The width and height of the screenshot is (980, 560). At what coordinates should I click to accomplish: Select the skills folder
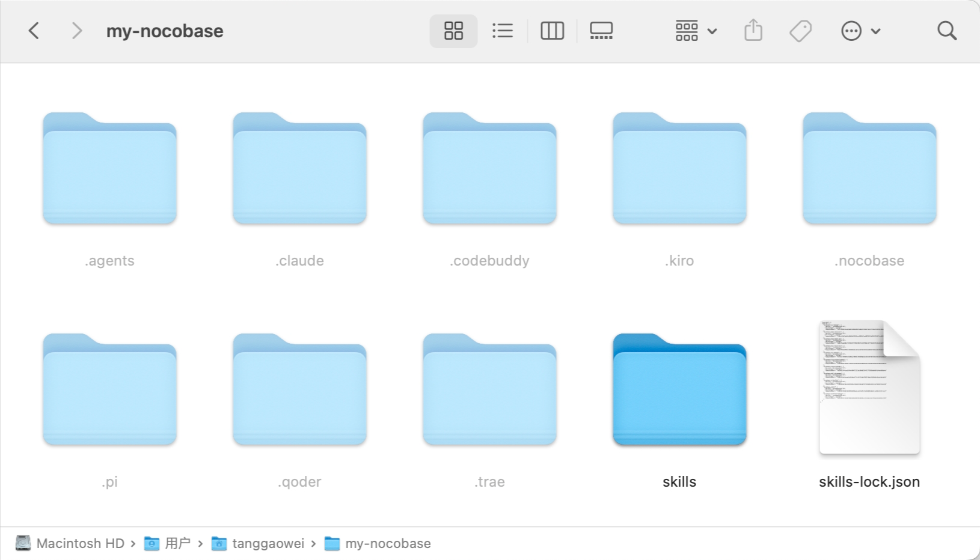point(679,391)
